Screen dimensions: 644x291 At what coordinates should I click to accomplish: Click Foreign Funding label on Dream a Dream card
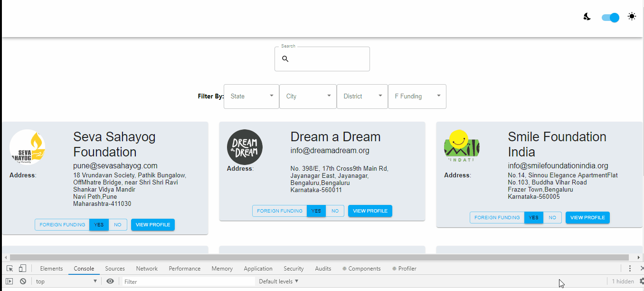pyautogui.click(x=280, y=211)
